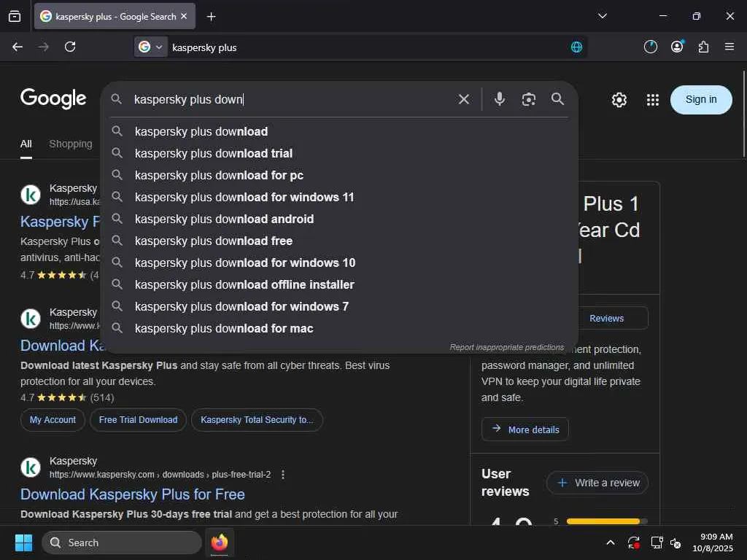
Task: Open the Firefox account profile icon
Action: pyautogui.click(x=677, y=47)
